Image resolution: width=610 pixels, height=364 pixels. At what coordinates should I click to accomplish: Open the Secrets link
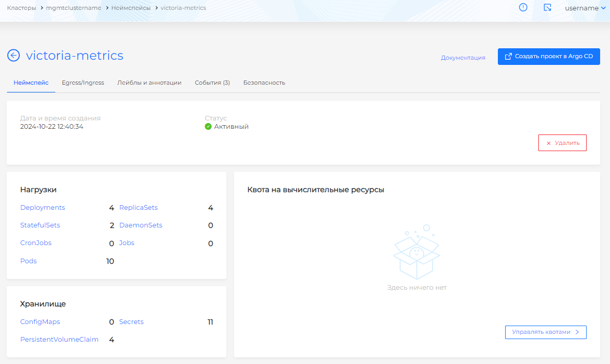coord(131,322)
